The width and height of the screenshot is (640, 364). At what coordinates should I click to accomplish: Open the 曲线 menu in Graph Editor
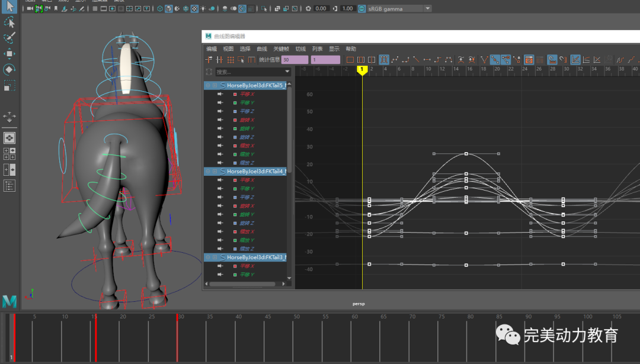point(261,49)
